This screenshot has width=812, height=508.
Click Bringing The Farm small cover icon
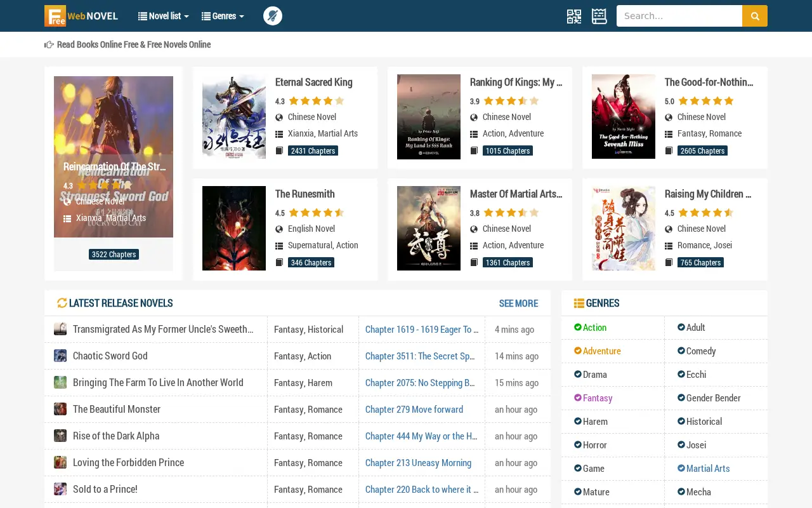[60, 382]
